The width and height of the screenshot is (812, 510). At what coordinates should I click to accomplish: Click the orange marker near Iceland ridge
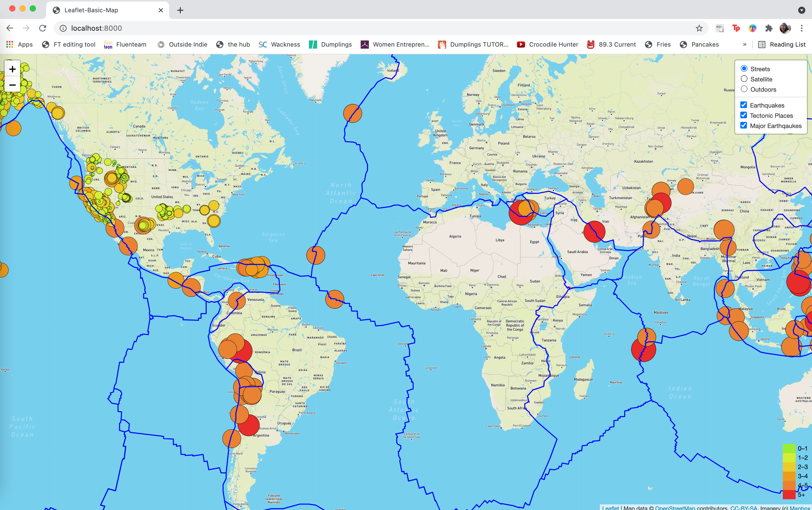point(352,113)
